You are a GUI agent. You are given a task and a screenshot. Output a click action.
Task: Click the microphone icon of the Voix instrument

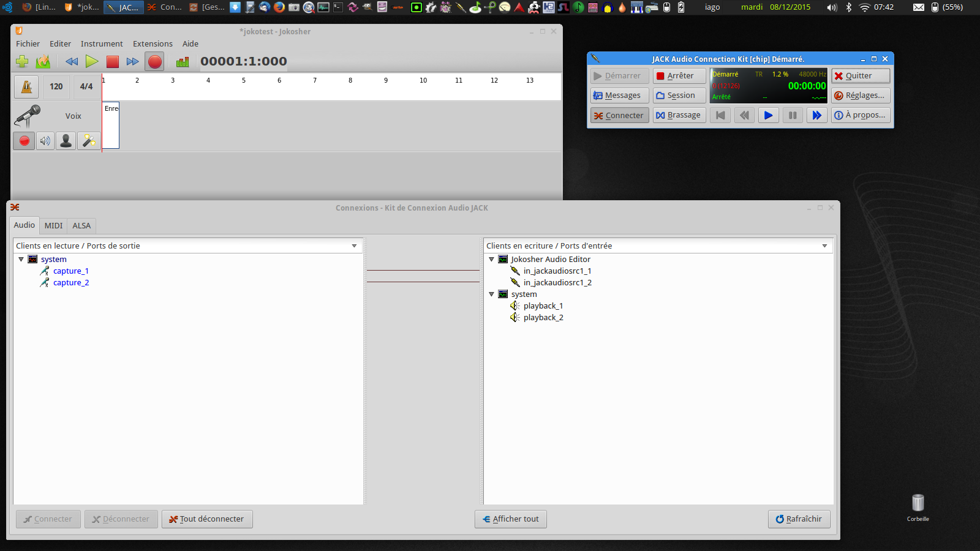pos(28,116)
